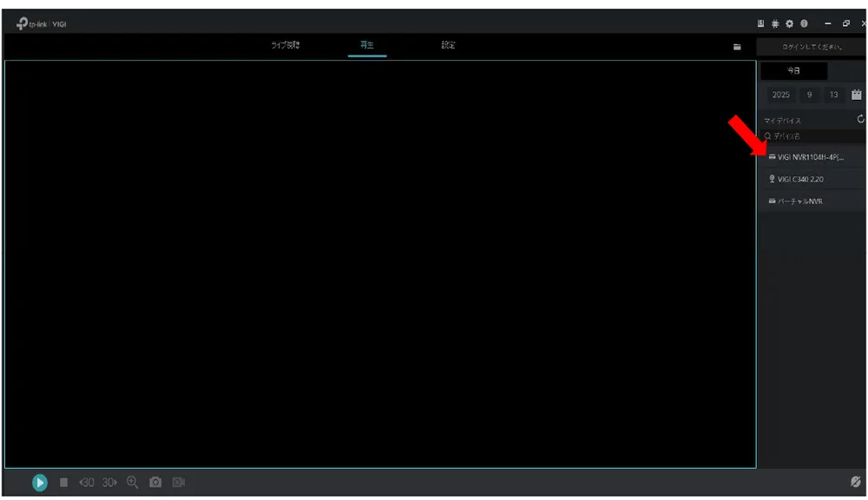
Task: Click the grid-shaped icon in title bar
Action: point(775,23)
